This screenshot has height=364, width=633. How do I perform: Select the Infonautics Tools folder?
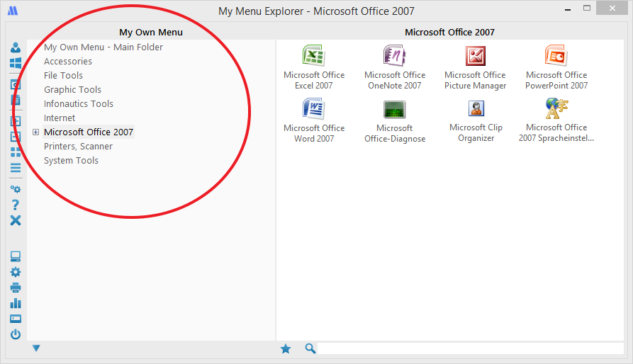tap(78, 103)
